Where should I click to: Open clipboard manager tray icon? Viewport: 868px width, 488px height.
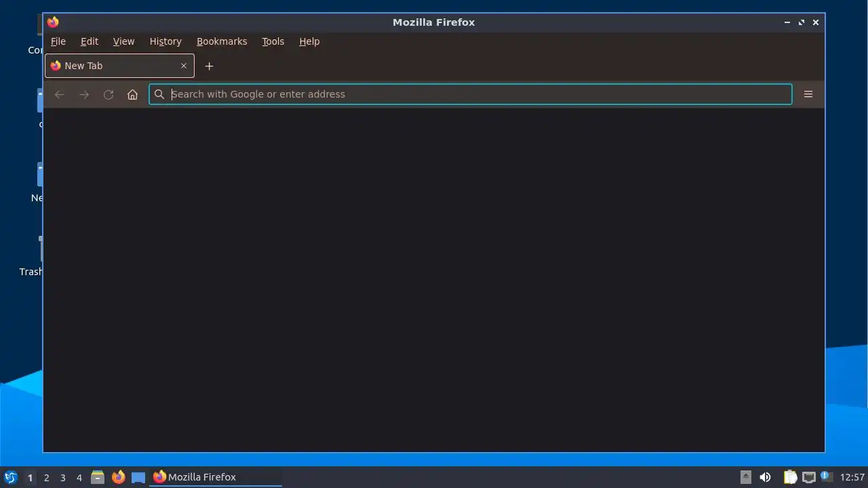click(790, 477)
